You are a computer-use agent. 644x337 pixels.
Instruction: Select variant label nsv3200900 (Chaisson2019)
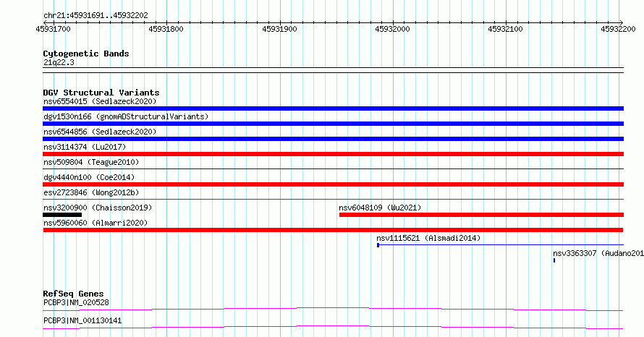(98, 208)
